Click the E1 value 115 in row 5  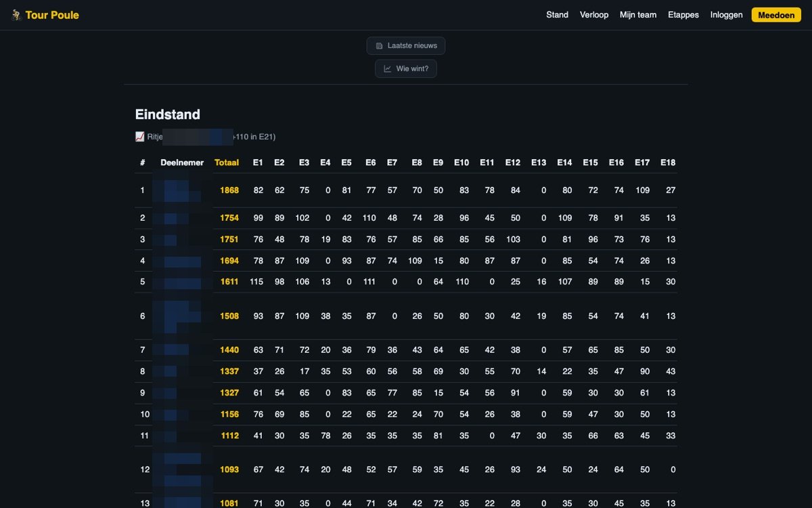pos(256,282)
